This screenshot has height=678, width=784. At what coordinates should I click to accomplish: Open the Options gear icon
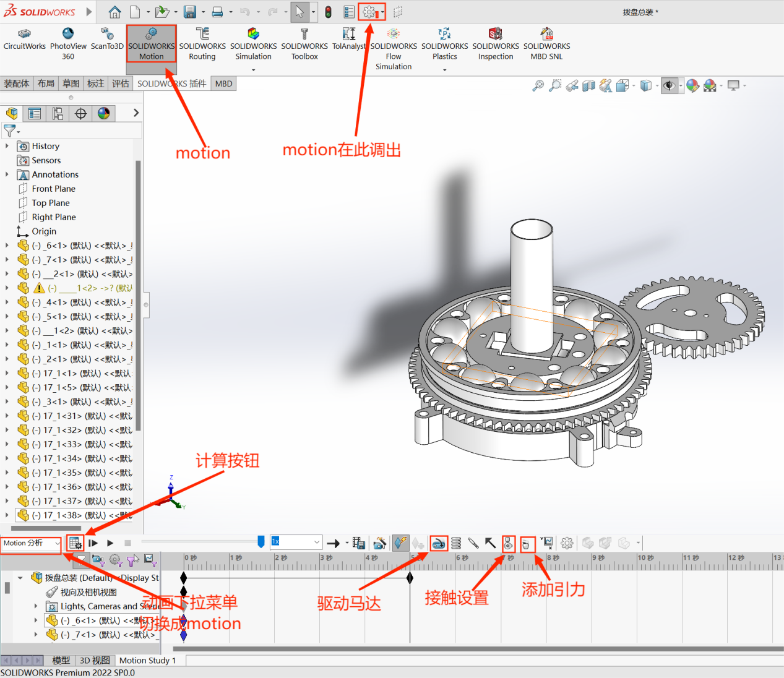[x=369, y=12]
